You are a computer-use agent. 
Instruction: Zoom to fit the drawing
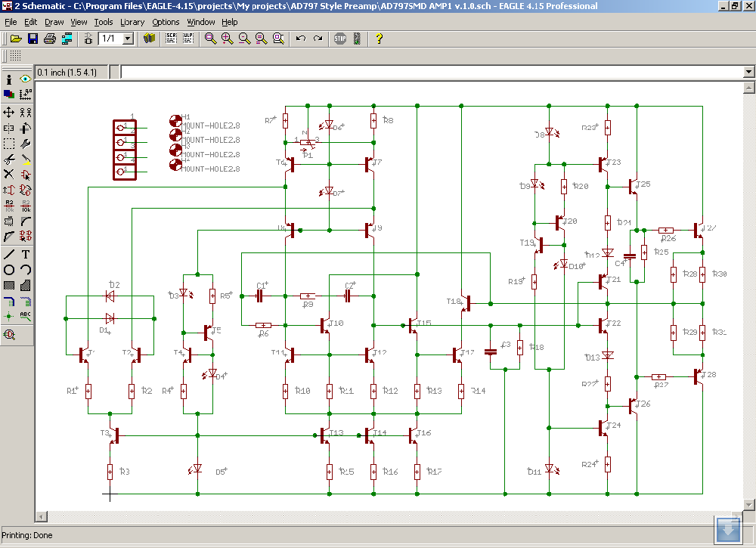(x=210, y=39)
